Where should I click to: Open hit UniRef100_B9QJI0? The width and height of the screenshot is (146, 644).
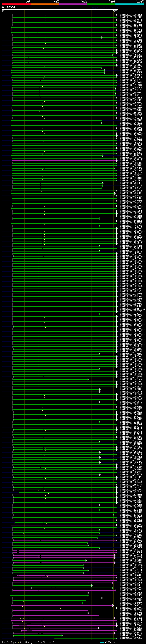pyautogui.click(x=131, y=27)
